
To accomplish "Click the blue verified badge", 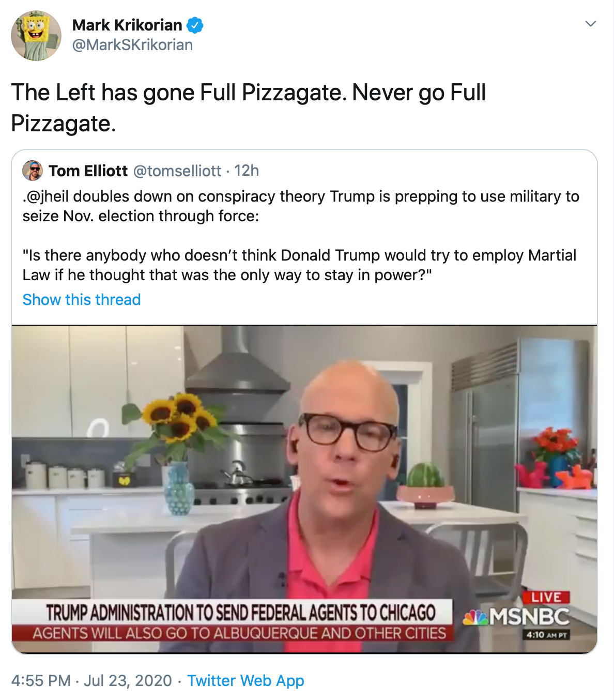I will 195,25.
